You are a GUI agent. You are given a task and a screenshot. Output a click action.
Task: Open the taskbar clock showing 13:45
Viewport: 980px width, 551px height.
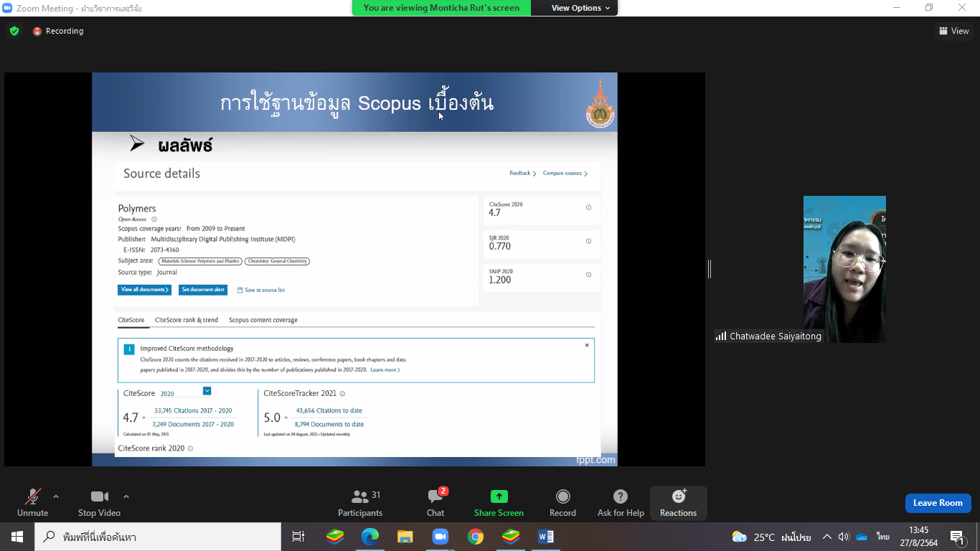[x=918, y=537]
